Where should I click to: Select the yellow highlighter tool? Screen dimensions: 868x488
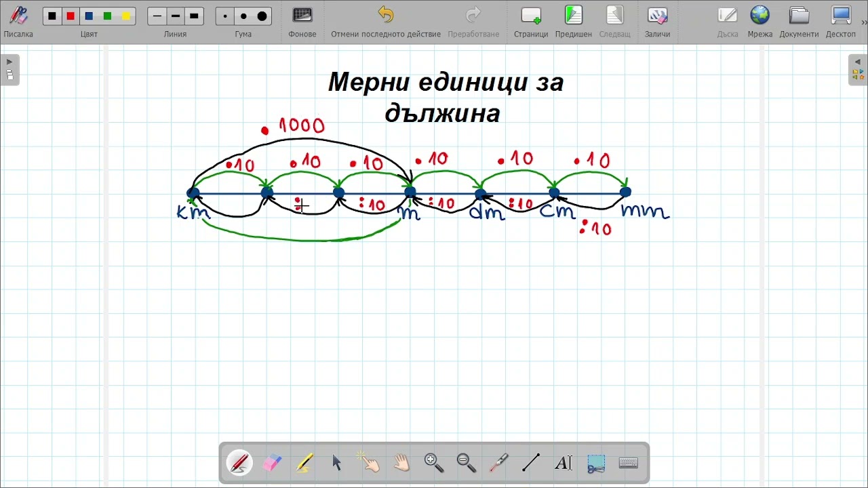click(x=304, y=463)
